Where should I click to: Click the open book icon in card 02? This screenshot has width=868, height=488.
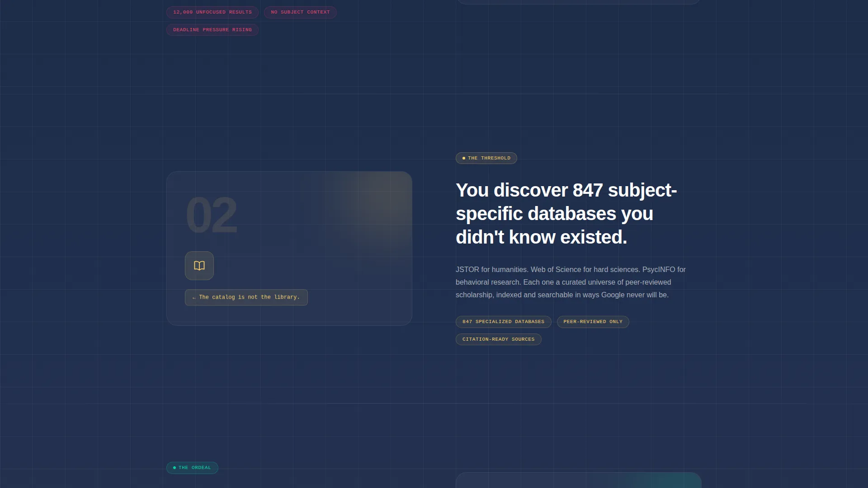point(199,266)
